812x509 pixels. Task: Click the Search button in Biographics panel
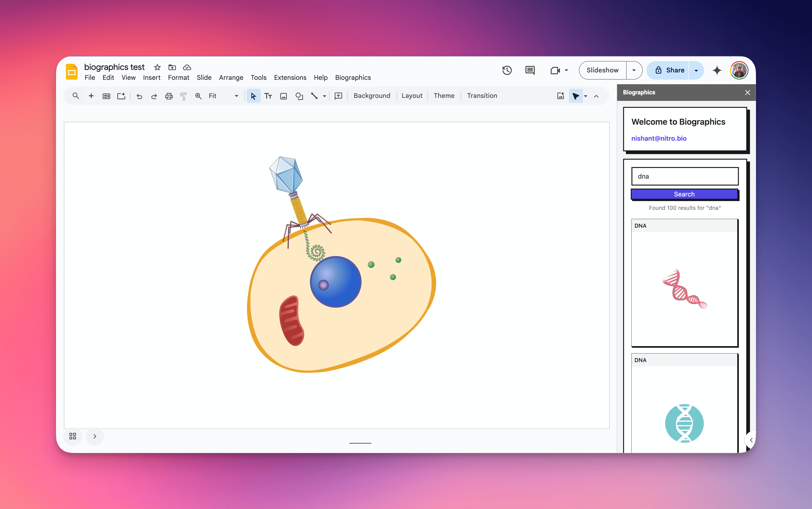(x=684, y=194)
